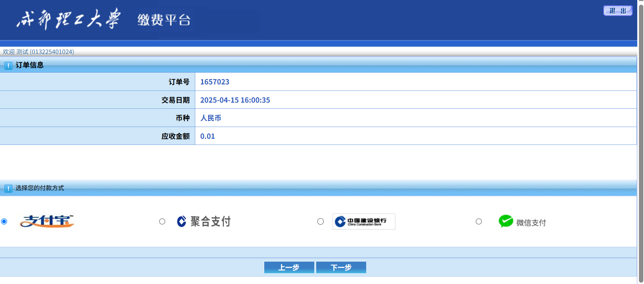Screen dimensions: 644x284
Task: Click the 缴费平台 header title
Action: click(164, 20)
